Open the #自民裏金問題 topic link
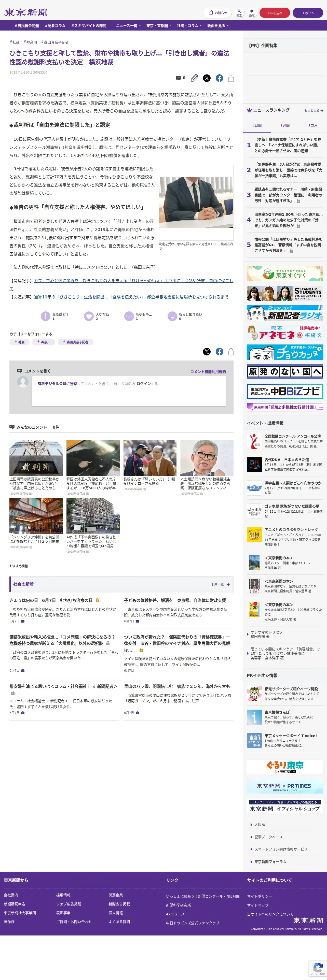 click(27, 25)
